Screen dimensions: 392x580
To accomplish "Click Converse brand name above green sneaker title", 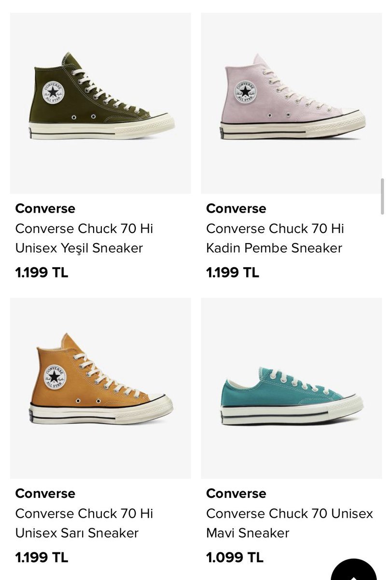I will pos(45,209).
